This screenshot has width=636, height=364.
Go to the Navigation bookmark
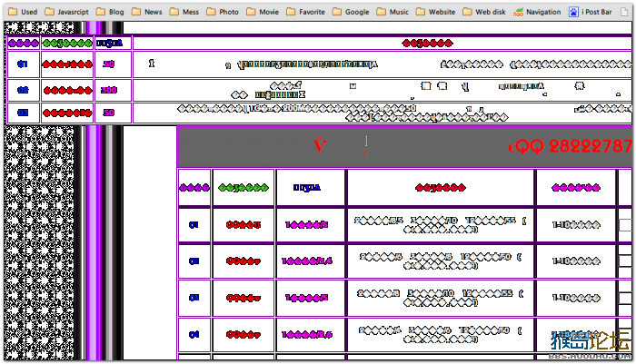537,12
